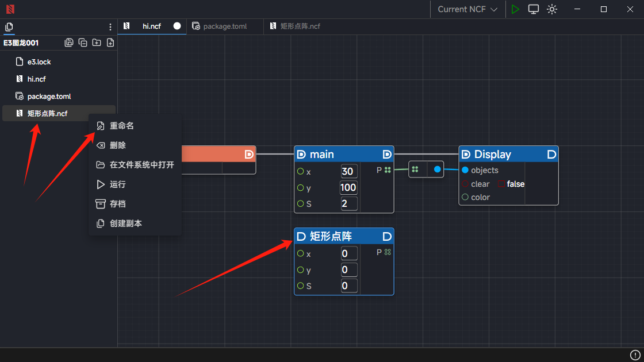Switch to the package.toml tab
This screenshot has height=362, width=644.
(x=224, y=26)
